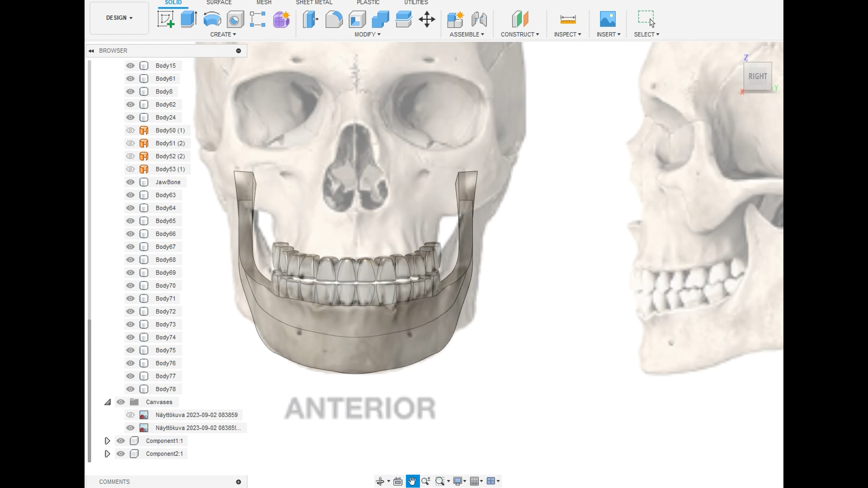This screenshot has width=868, height=488.
Task: Show the Body50 (1) body
Action: coord(130,130)
